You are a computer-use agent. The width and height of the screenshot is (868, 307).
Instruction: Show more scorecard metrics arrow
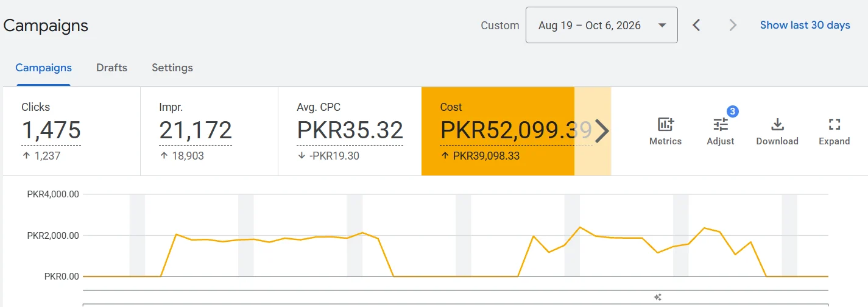(x=601, y=131)
